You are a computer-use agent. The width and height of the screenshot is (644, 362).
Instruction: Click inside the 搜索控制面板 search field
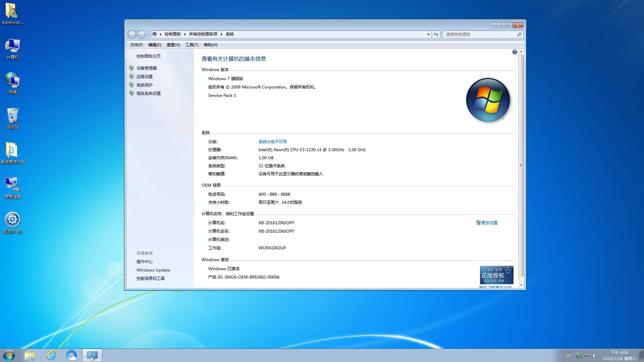click(x=476, y=34)
